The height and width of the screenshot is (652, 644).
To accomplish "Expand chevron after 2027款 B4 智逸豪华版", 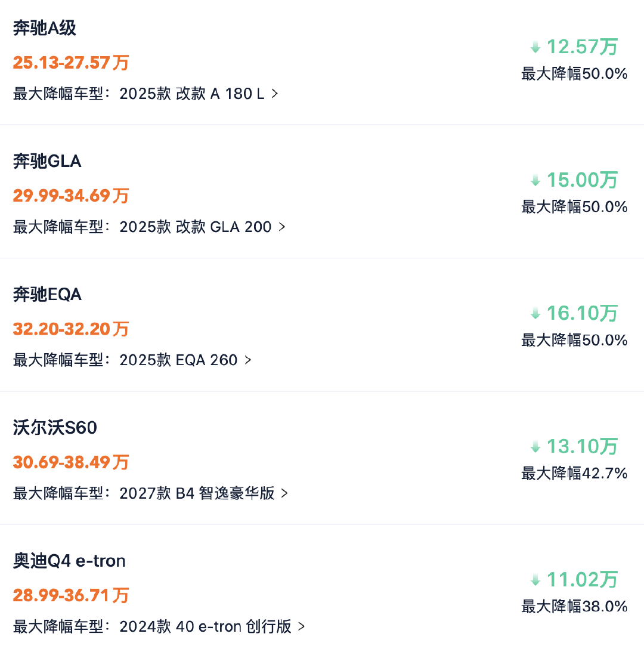I will coord(285,493).
